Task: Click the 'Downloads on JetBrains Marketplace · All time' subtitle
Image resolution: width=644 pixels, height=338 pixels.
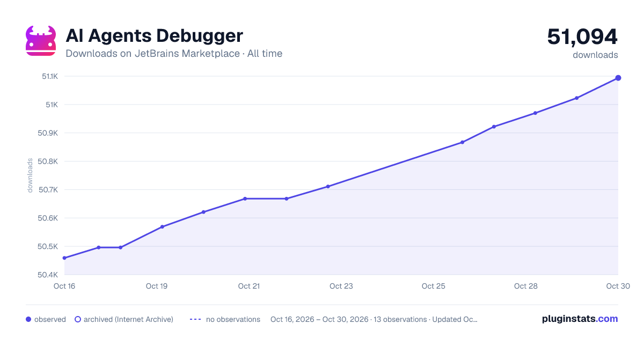Action: coord(174,54)
